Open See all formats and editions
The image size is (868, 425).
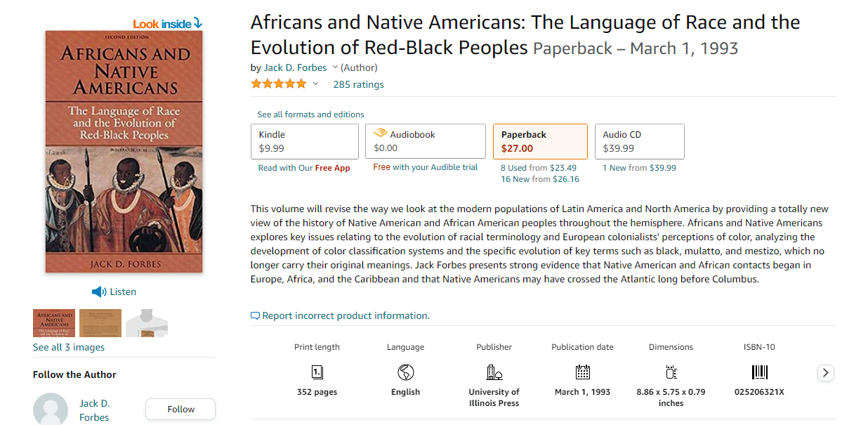pyautogui.click(x=310, y=115)
